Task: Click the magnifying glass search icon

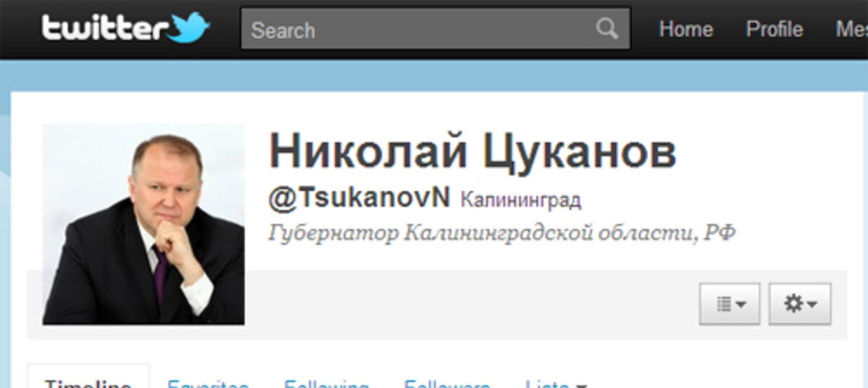Action: 606,29
